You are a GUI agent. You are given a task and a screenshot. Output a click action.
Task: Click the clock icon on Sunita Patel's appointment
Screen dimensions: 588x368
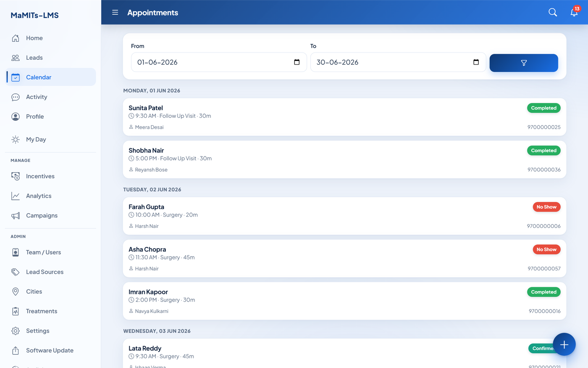click(x=131, y=116)
